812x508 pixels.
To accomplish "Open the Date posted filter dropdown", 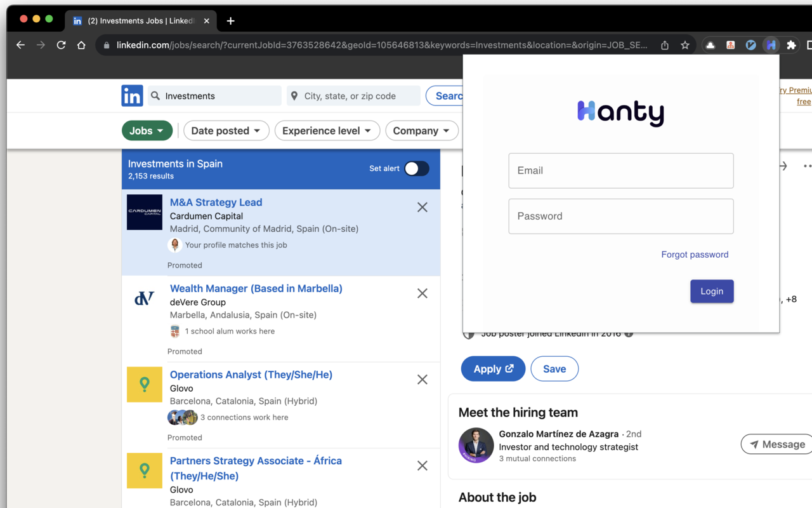I will pyautogui.click(x=226, y=130).
